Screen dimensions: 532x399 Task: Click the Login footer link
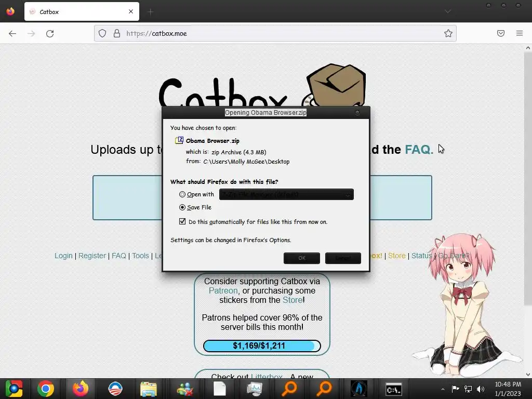click(x=63, y=256)
